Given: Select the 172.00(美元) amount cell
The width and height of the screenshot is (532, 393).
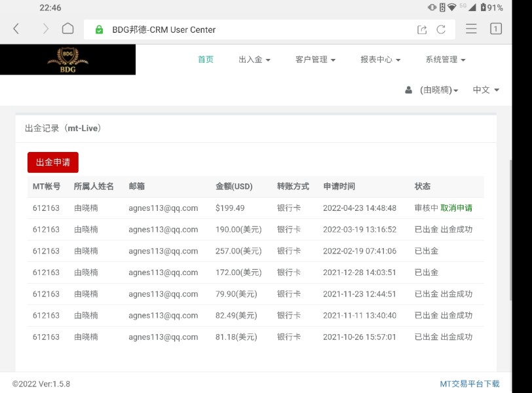Looking at the screenshot, I should (x=238, y=272).
